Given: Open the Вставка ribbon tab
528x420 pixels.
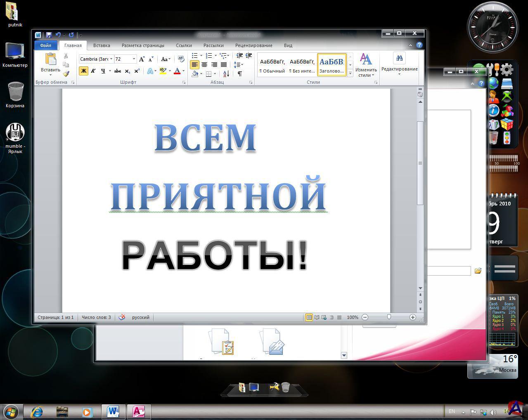Looking at the screenshot, I should coord(102,45).
